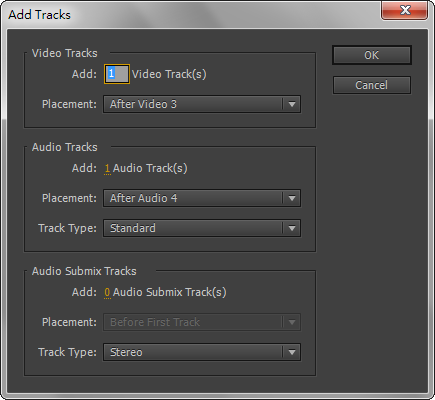Select the submix track count value 0

(x=107, y=292)
